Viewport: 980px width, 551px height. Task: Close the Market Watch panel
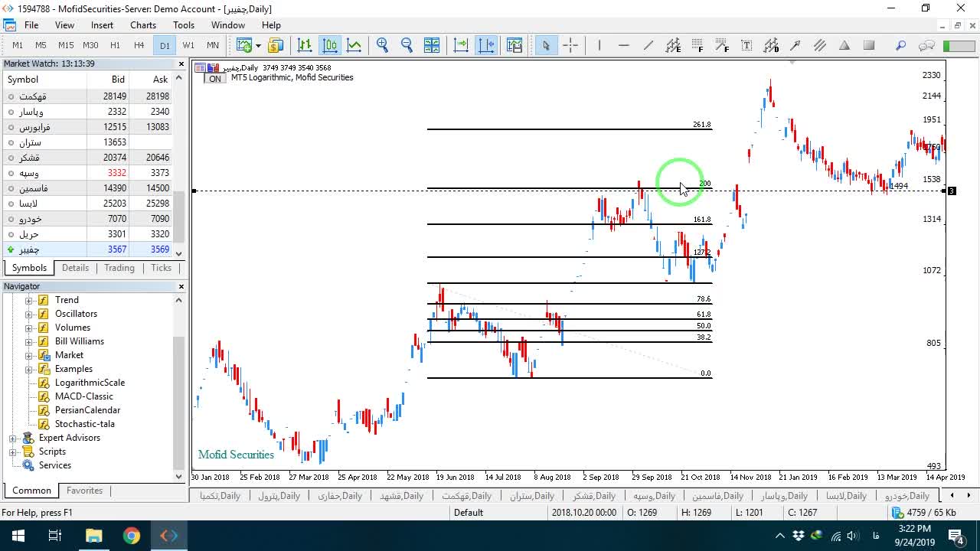181,64
